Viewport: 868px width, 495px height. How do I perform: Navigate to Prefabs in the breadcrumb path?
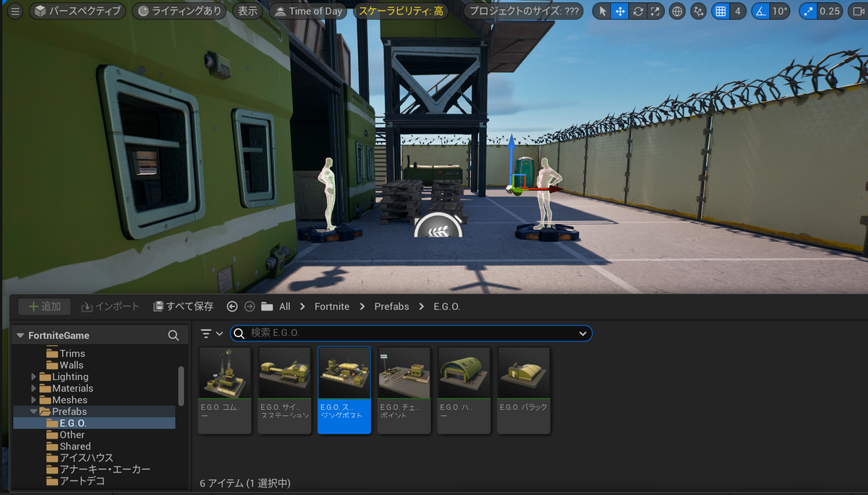pyautogui.click(x=391, y=306)
